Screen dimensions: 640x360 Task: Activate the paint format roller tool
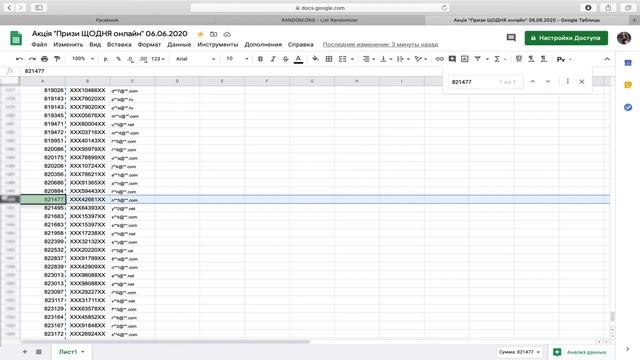coord(57,59)
